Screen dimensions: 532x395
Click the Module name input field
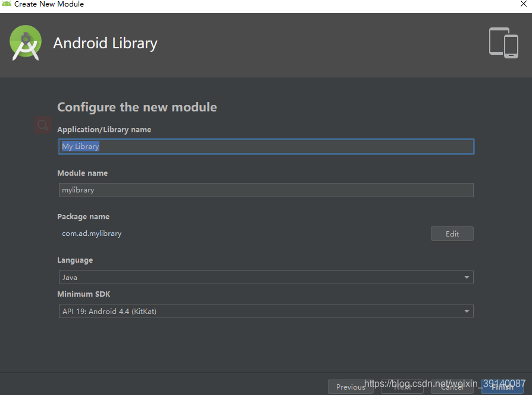(x=266, y=190)
